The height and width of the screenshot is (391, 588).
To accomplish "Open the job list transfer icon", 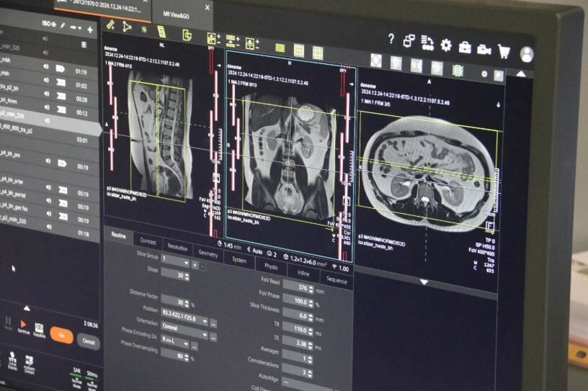I will point(427,43).
